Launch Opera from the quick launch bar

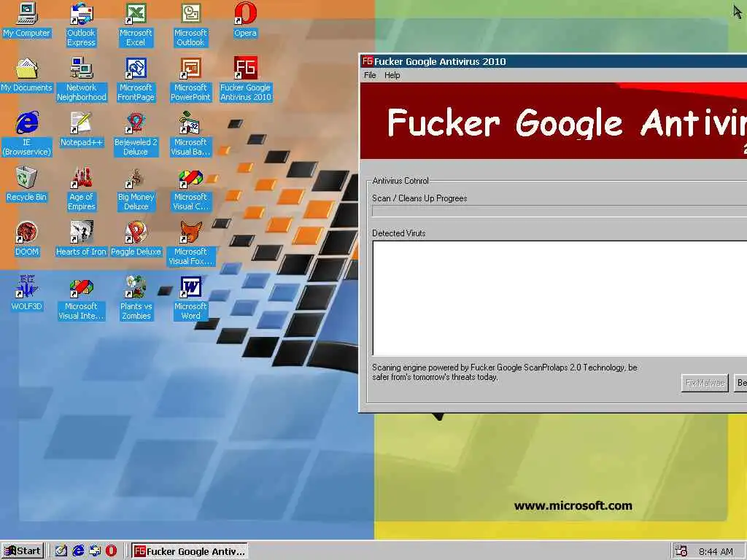[x=111, y=551]
